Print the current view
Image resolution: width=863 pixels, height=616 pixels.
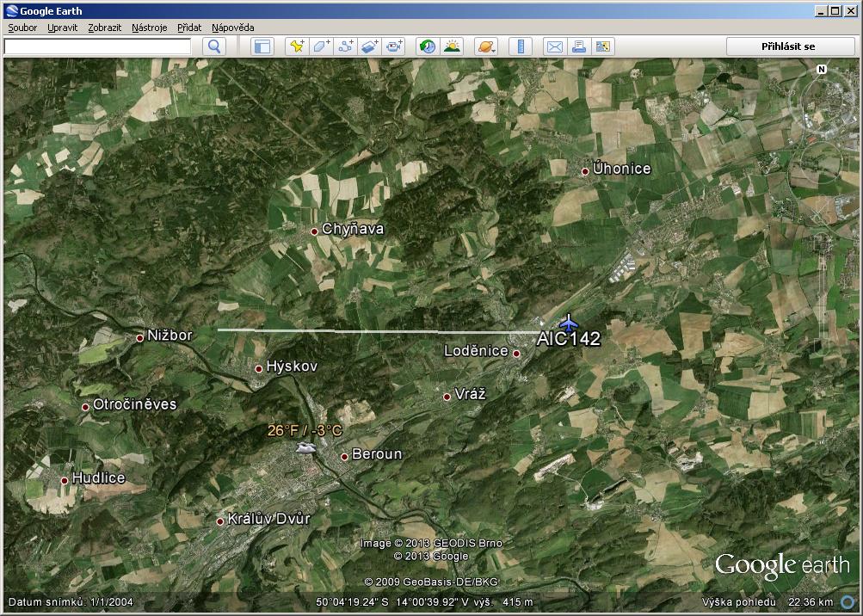[578, 46]
